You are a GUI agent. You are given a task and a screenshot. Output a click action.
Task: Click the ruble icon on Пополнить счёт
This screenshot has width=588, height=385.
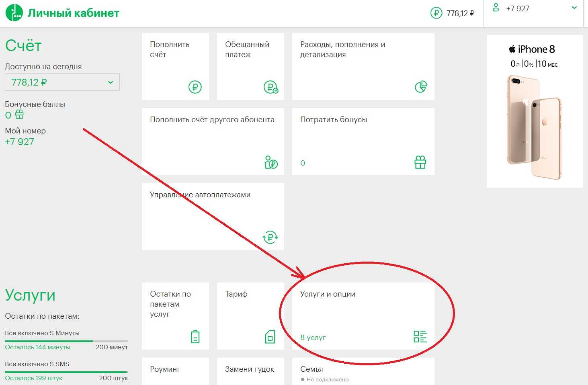point(195,87)
